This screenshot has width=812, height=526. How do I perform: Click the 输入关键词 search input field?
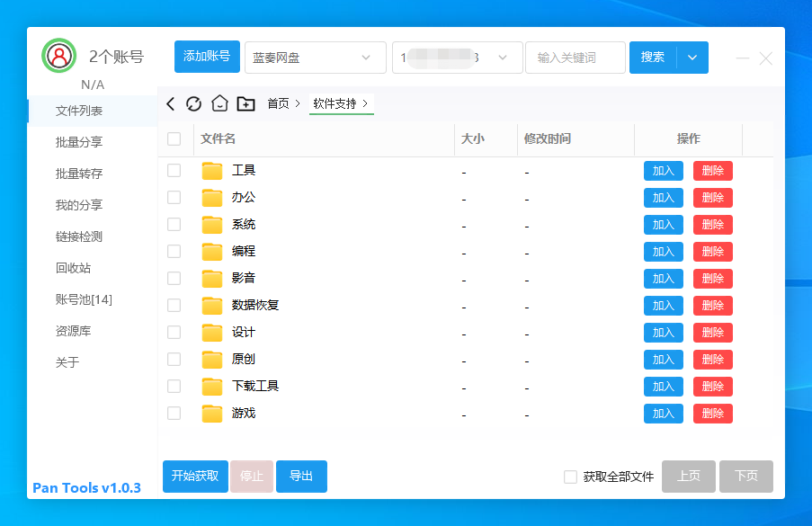[x=576, y=57]
